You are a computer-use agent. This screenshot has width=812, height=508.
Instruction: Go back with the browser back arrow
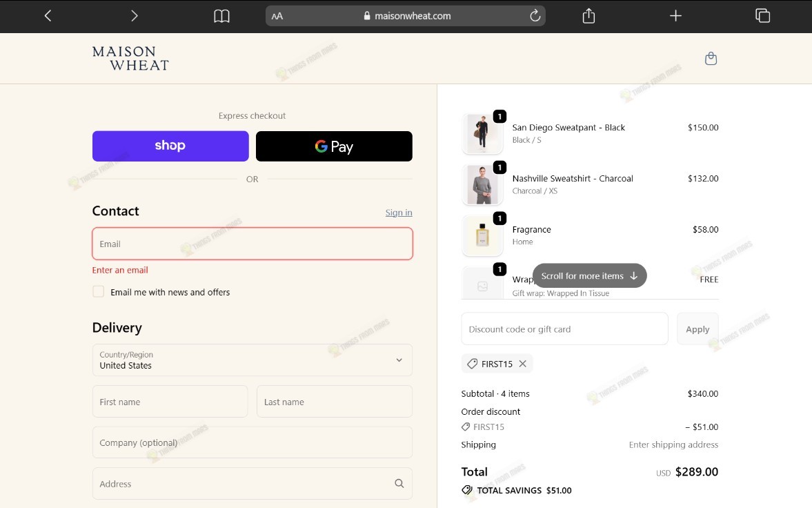click(48, 16)
